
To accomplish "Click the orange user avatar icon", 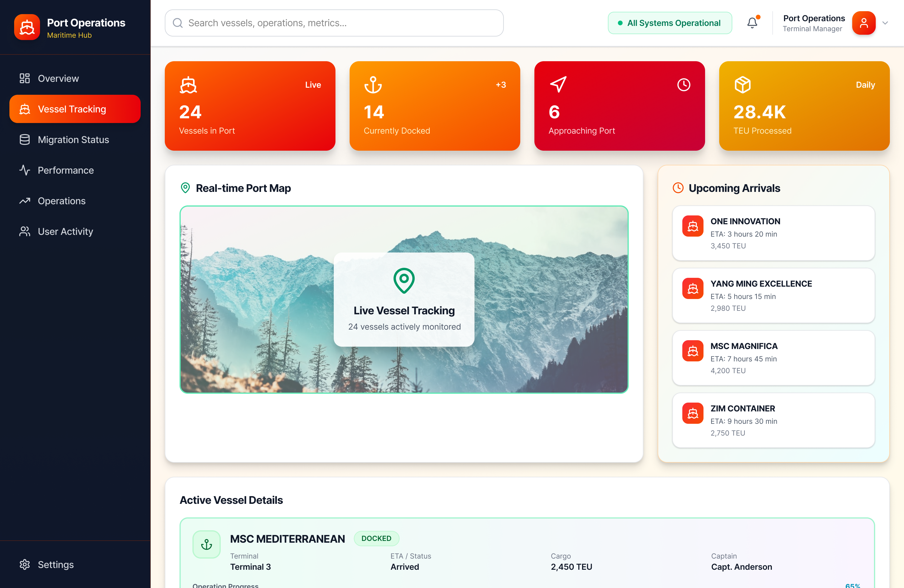I will [x=863, y=23].
